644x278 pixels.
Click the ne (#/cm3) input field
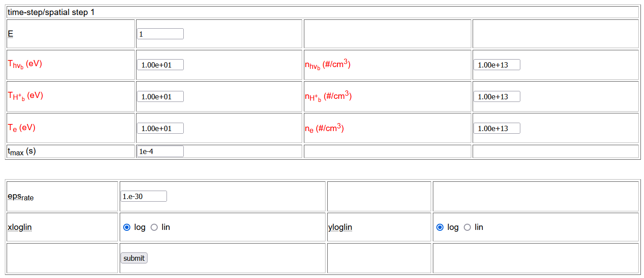pos(496,128)
